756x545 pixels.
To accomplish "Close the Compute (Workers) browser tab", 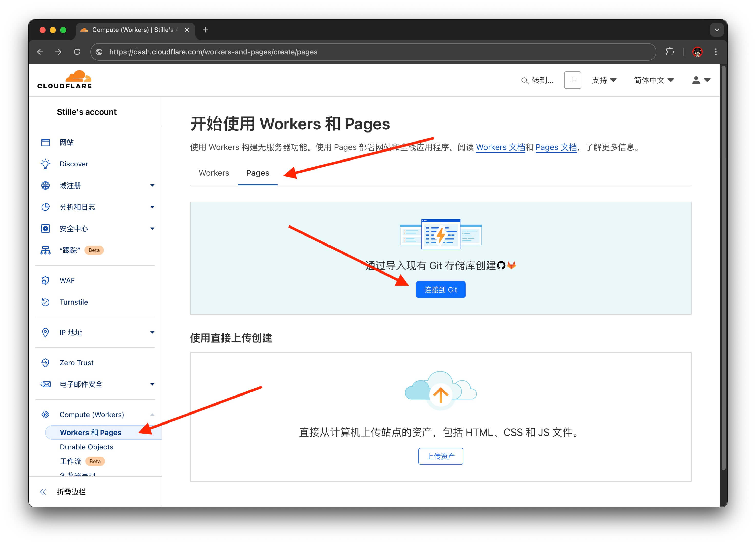I will pos(187,30).
